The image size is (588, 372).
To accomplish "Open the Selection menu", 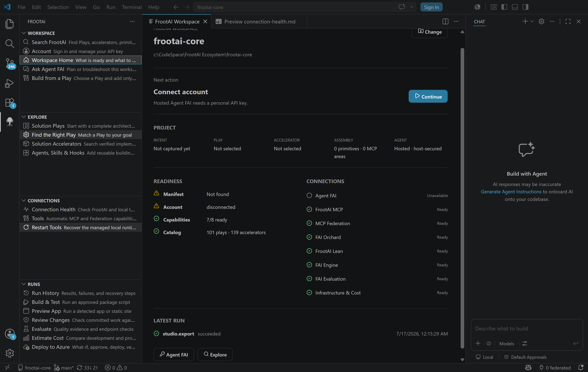I will [x=58, y=7].
